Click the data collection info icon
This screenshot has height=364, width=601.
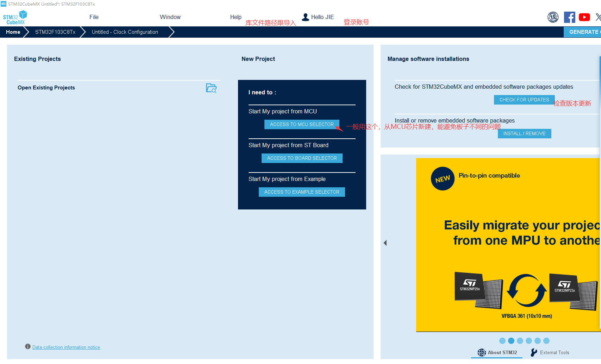click(x=28, y=346)
